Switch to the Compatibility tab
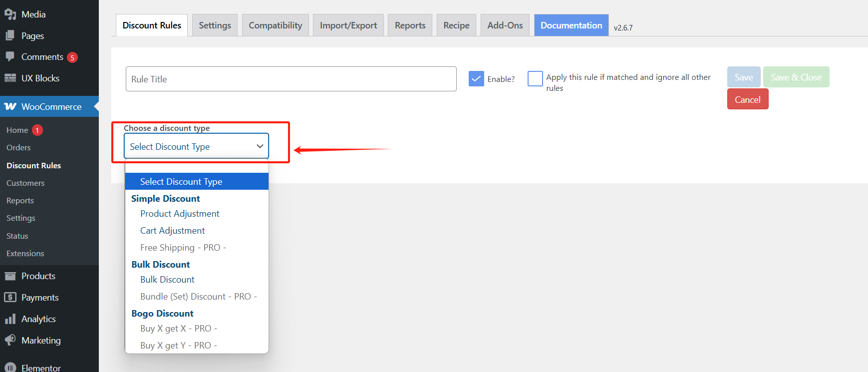 coord(275,25)
